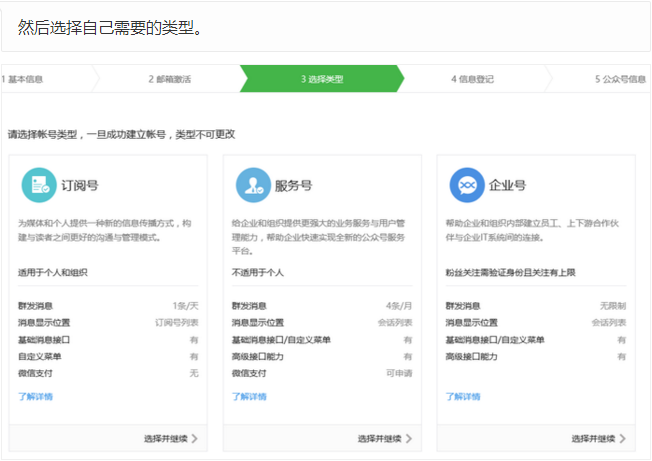Click 基础消息接口 row in 订阅号 card

[108, 340]
